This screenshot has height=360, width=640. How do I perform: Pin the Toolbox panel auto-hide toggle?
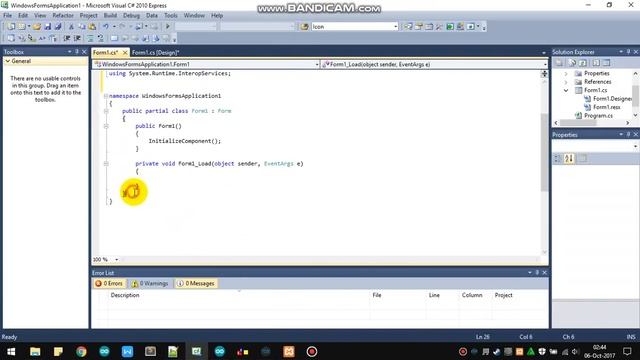click(x=76, y=52)
